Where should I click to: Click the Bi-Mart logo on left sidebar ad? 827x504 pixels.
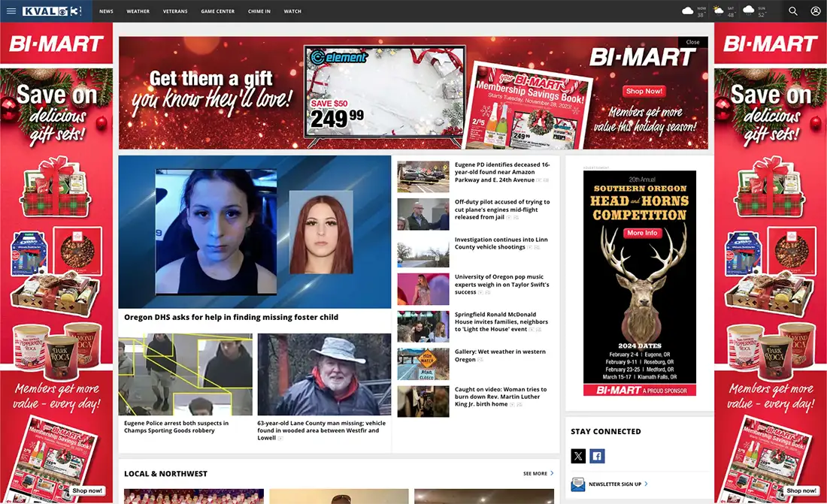56,44
